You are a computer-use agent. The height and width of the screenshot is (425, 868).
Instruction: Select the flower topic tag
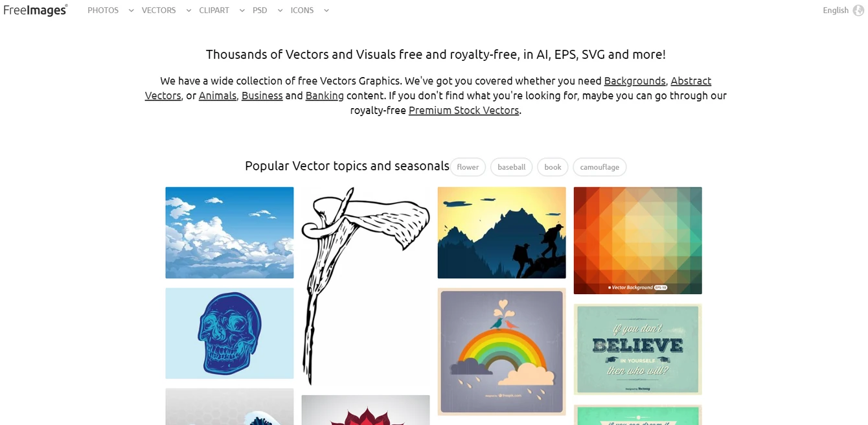(468, 167)
